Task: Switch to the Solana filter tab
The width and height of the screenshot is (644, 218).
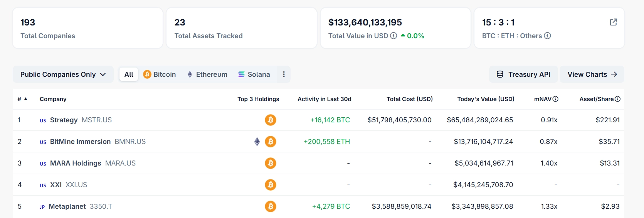Action: pos(254,74)
